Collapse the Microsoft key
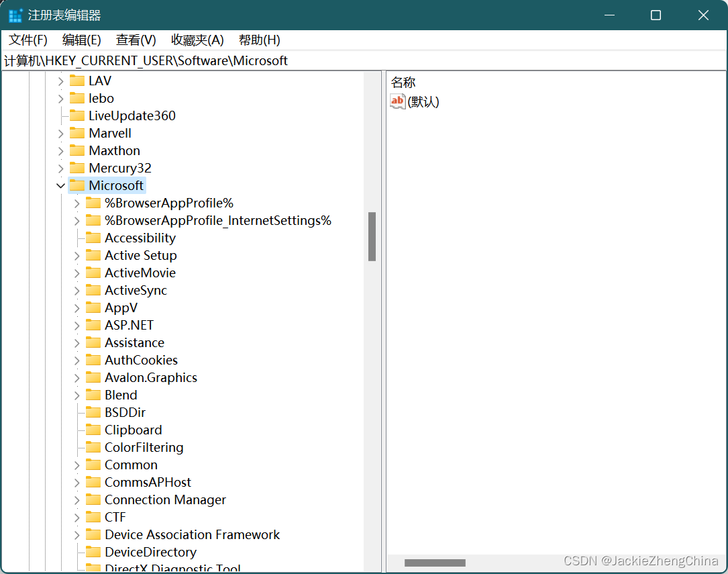728x574 pixels. [x=60, y=186]
